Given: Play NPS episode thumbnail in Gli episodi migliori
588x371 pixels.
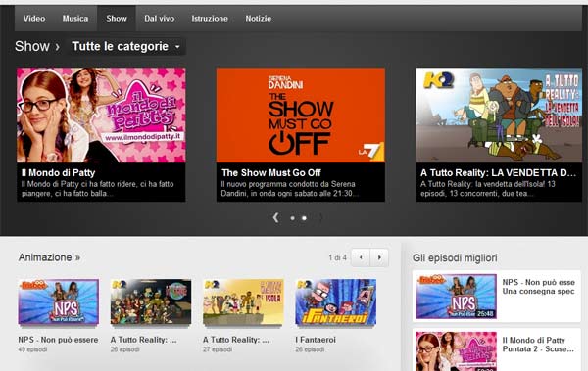Looking at the screenshot, I should (x=457, y=297).
